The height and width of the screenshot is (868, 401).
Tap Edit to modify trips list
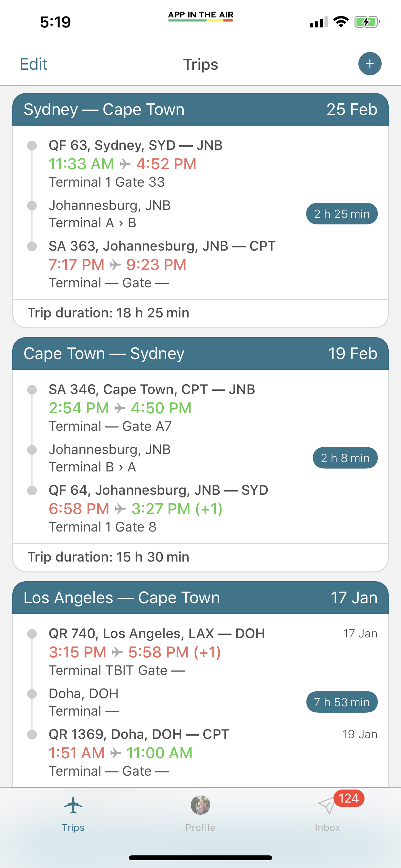click(33, 64)
